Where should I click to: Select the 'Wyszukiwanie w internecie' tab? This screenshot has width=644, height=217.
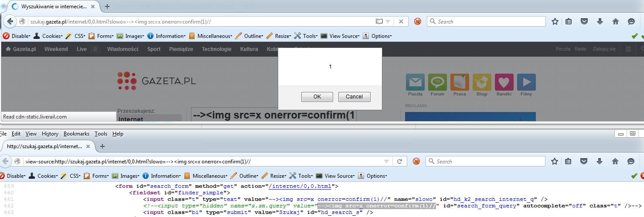53,7
